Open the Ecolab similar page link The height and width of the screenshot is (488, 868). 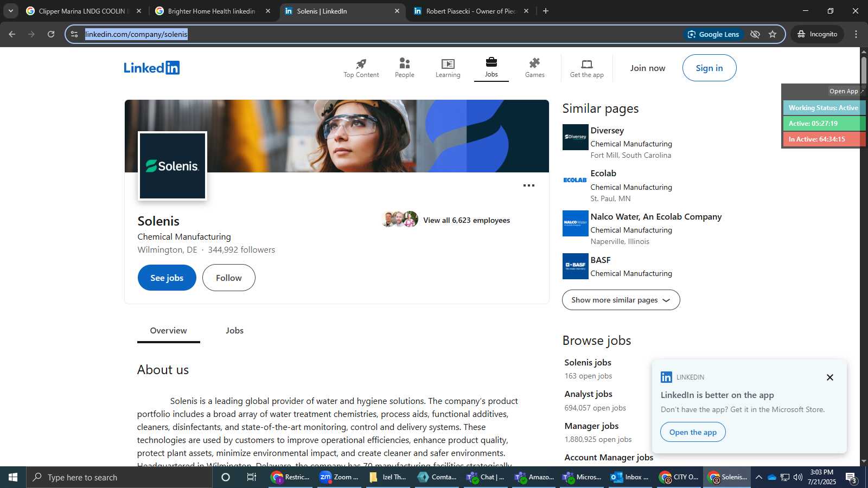click(x=603, y=174)
